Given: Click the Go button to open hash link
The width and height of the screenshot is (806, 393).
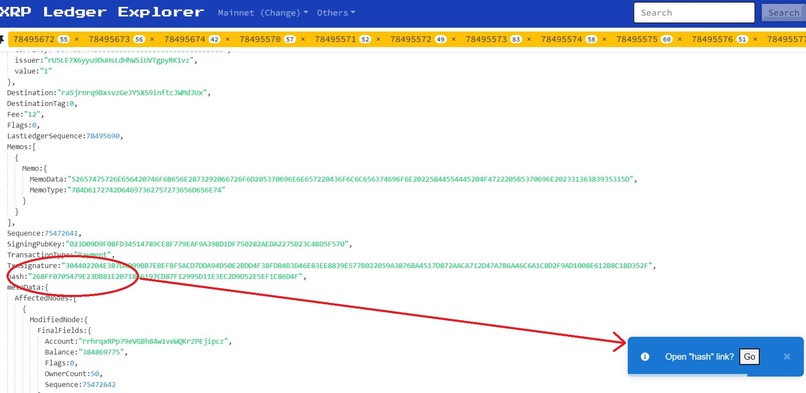Looking at the screenshot, I should click(749, 357).
